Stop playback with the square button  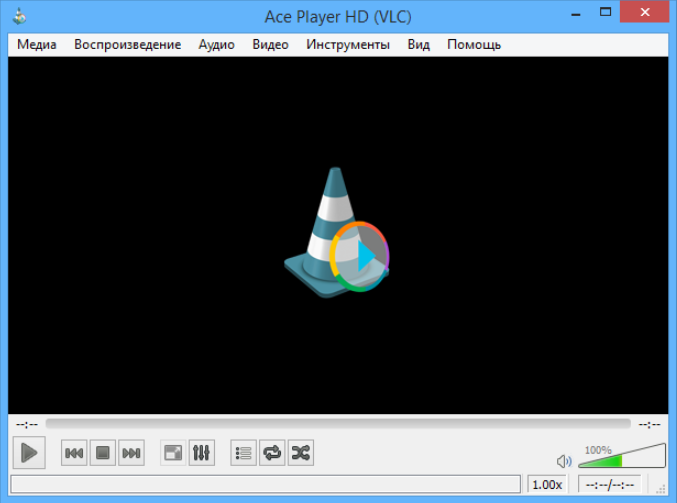[x=102, y=453]
